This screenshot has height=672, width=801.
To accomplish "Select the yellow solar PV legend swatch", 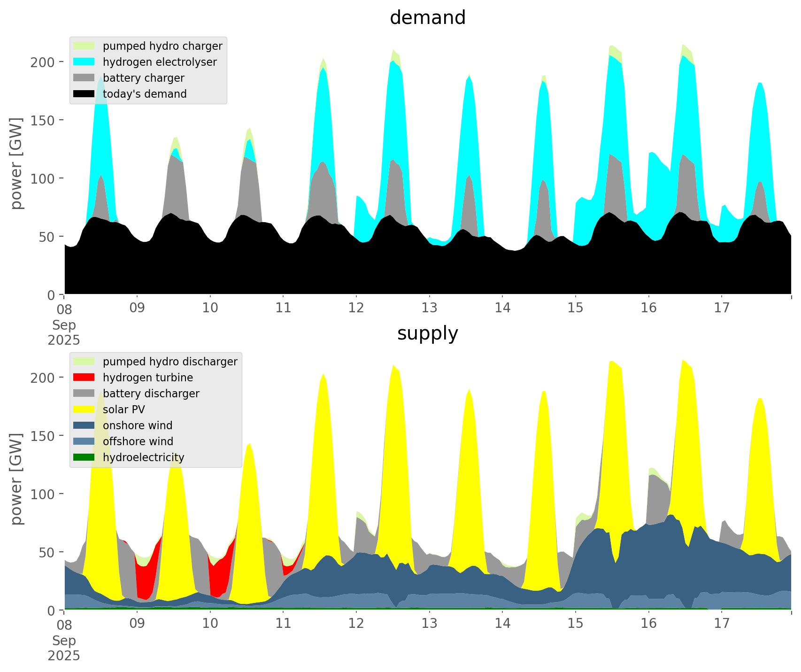I will pos(84,409).
